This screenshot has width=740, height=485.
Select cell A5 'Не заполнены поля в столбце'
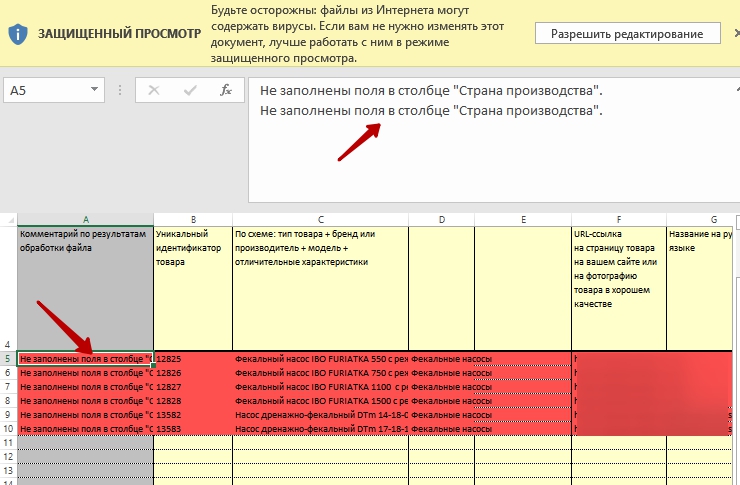coord(85,359)
